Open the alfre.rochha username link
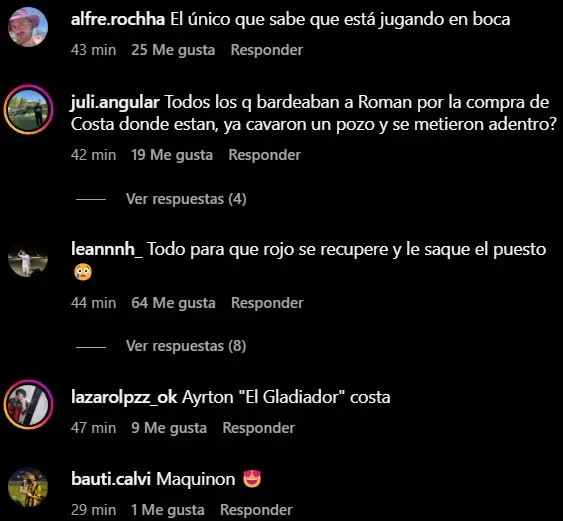Image resolution: width=563 pixels, height=521 pixels. point(118,19)
